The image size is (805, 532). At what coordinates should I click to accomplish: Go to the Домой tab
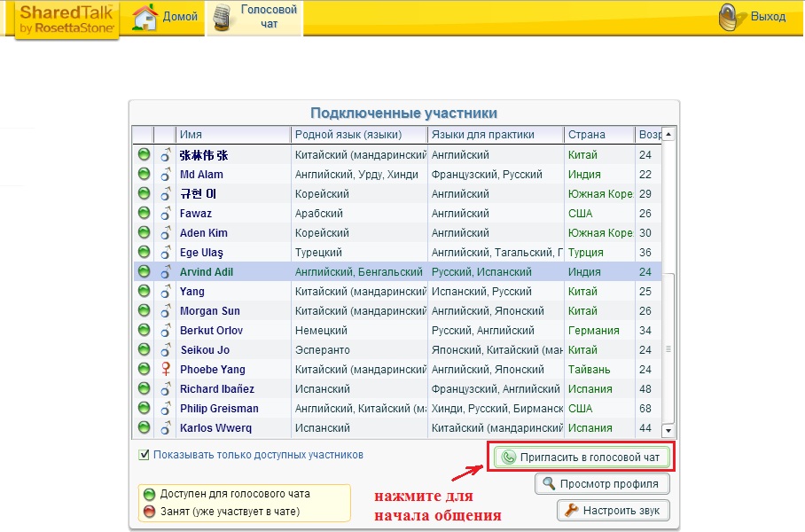180,17
